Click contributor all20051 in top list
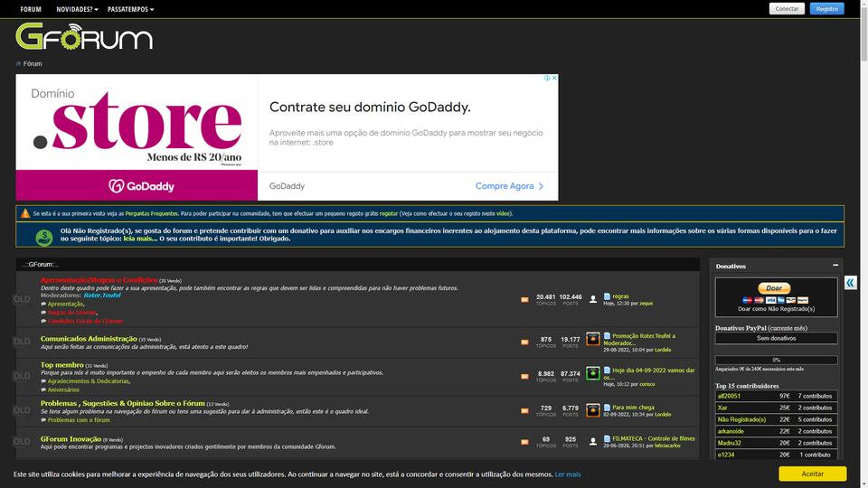This screenshot has width=868, height=488. click(729, 396)
